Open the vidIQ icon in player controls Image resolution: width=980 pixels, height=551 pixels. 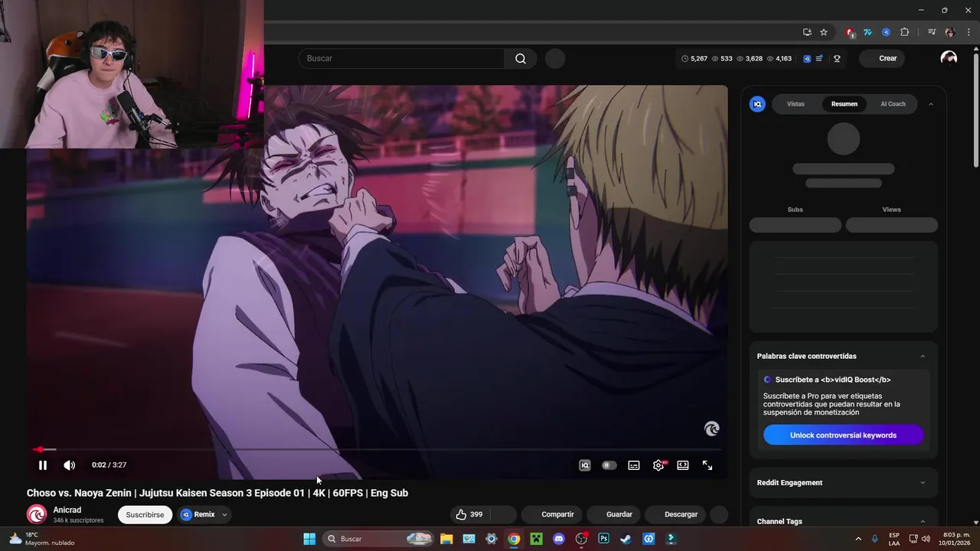tap(585, 465)
